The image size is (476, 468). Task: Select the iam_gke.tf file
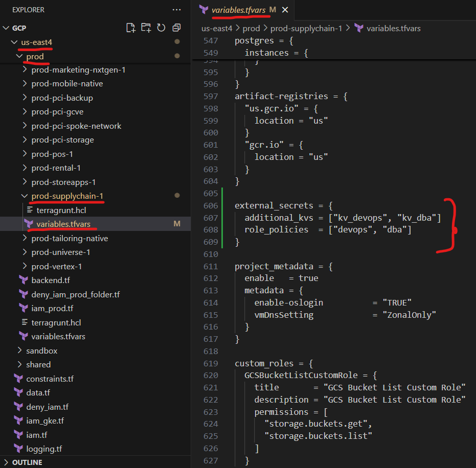[45, 421]
